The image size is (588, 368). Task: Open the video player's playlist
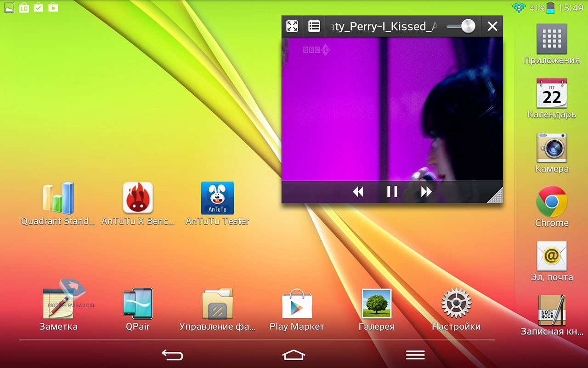pos(314,26)
